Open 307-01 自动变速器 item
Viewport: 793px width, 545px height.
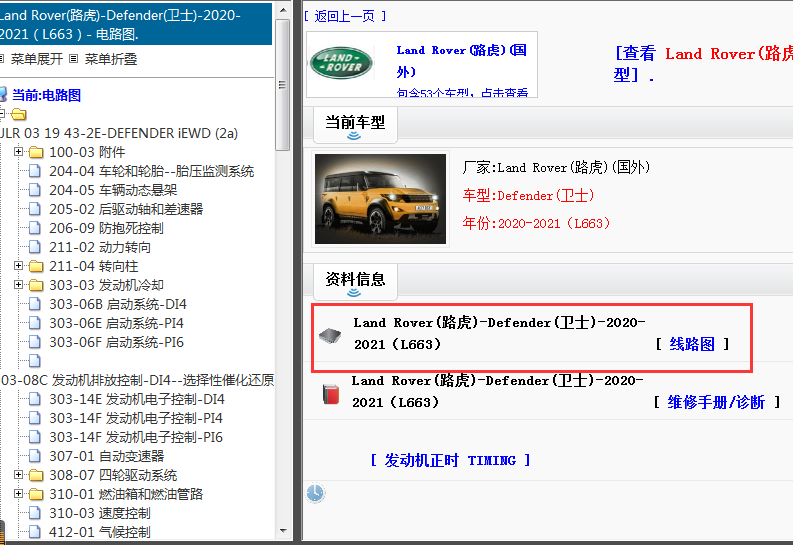(106, 456)
